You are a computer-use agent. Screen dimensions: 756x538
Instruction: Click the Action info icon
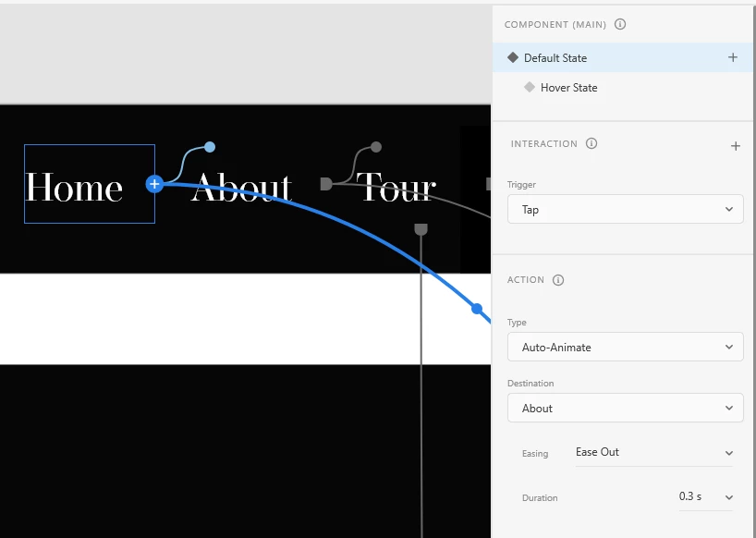coord(558,280)
